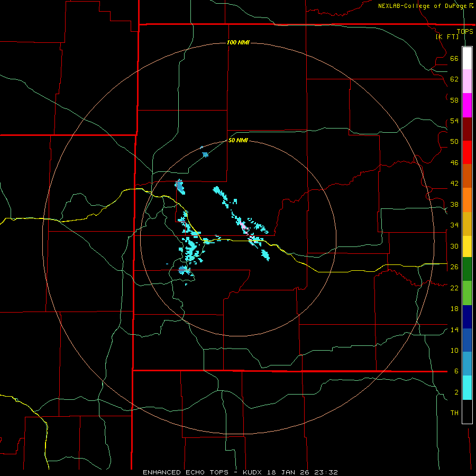Select the light blue legend swatch
476x476 pixels.
click(x=467, y=364)
